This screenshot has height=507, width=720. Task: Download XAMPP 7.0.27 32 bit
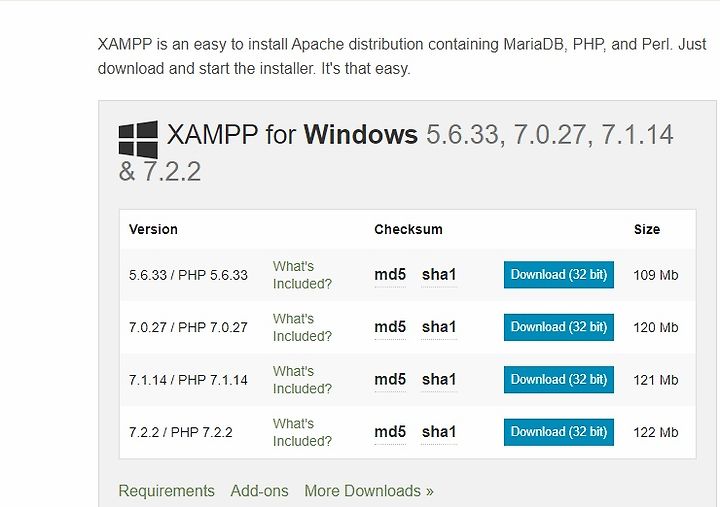click(x=558, y=327)
